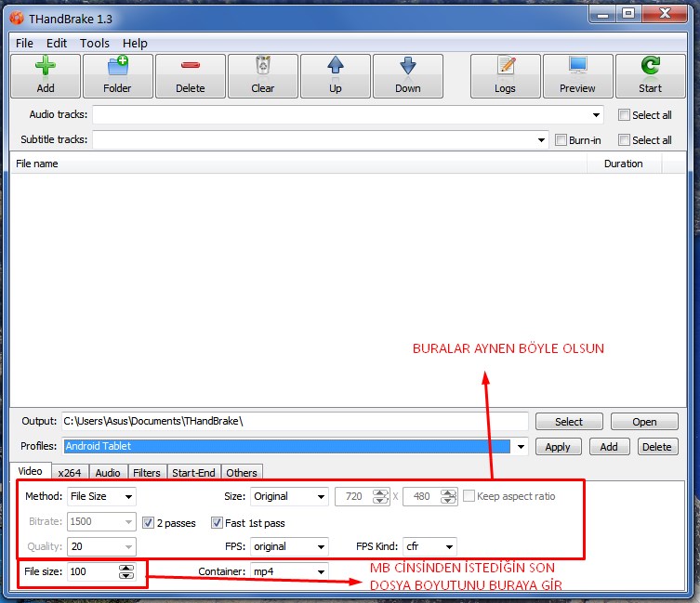Click the width 720 input field

(x=354, y=496)
